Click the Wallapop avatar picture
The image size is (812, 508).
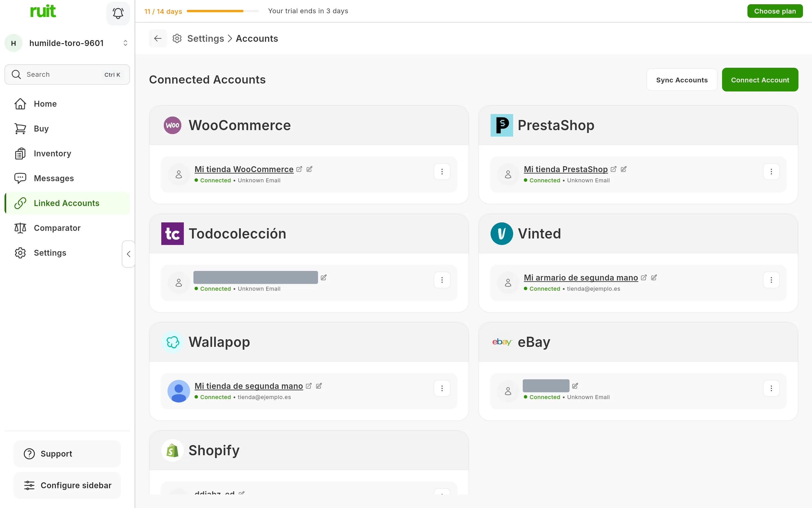[179, 391]
